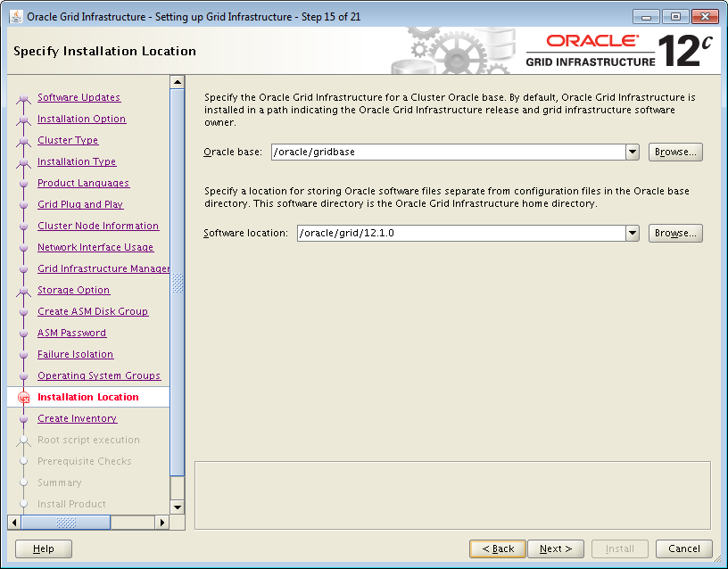Click the Installation Location error step icon
Screen dimensions: 728x569
click(24, 398)
